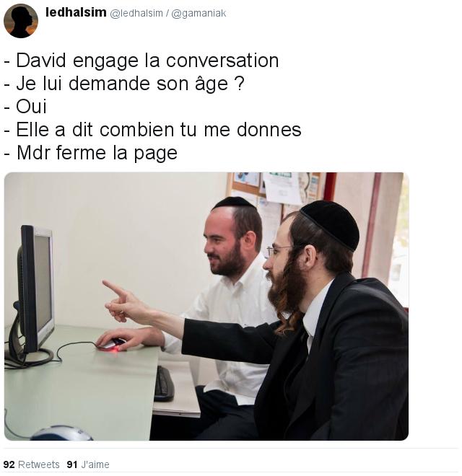Open the attached photo of two men
Screen dimensions: 462x476
click(x=206, y=307)
